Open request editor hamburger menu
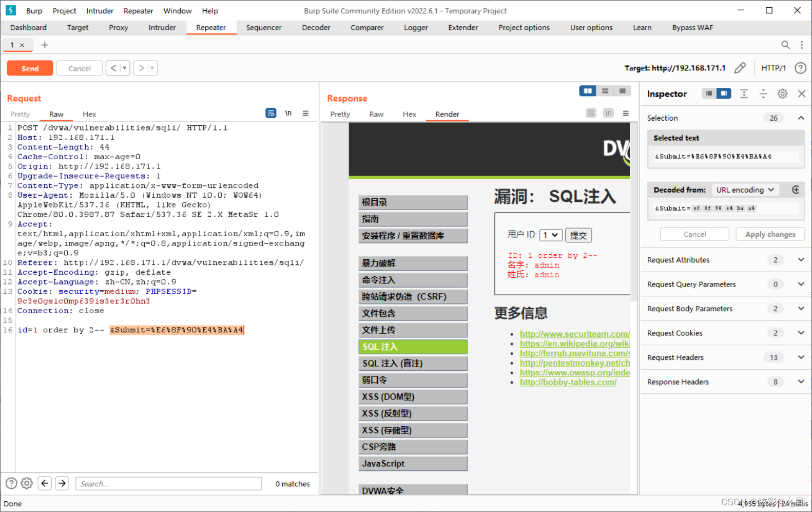The width and height of the screenshot is (812, 512). [305, 113]
